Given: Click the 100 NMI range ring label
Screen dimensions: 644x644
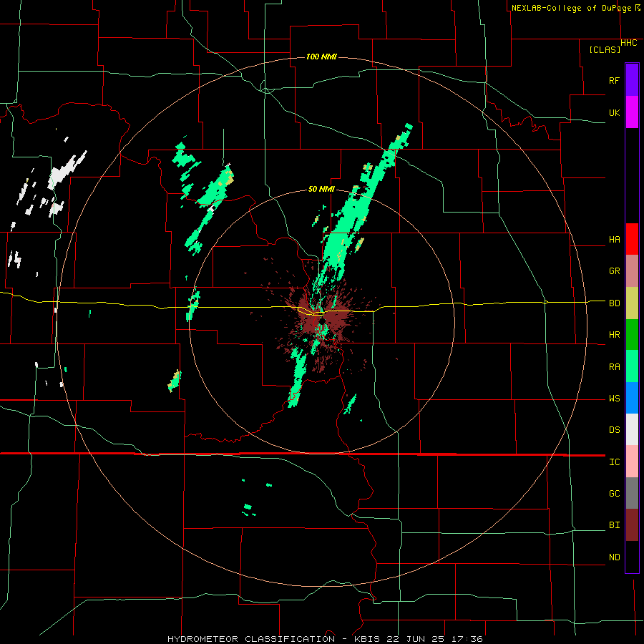Looking at the screenshot, I should 321,57.
